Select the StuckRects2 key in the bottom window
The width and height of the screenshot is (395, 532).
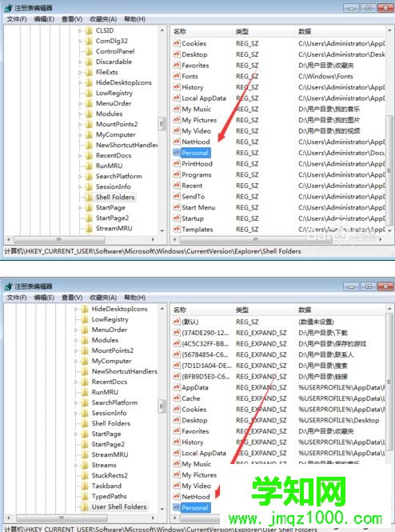point(110,476)
